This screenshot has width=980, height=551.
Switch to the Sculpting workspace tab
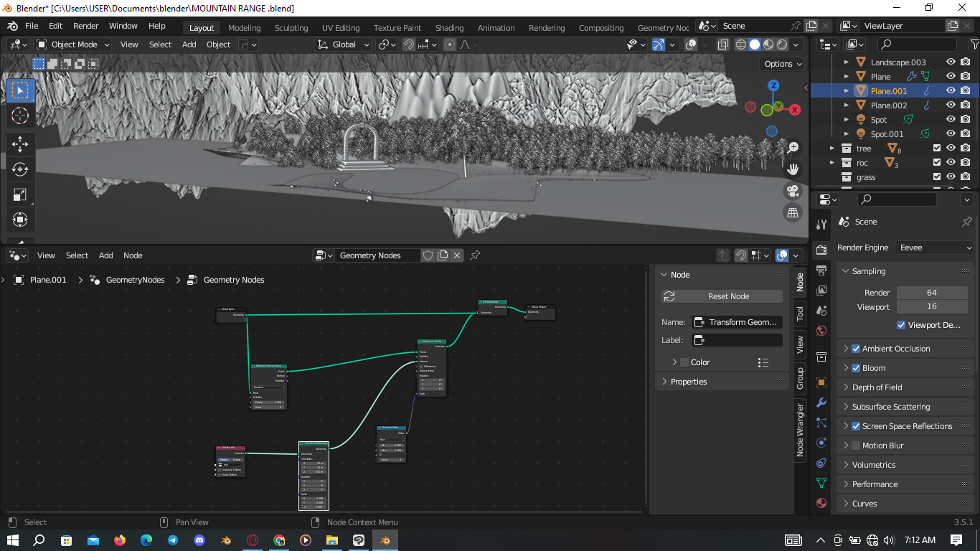[291, 28]
